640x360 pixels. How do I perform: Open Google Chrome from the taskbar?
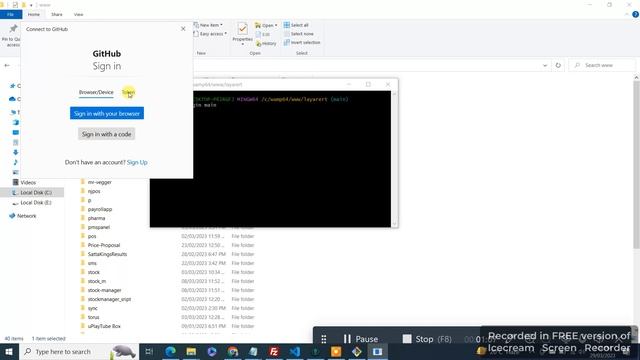(x=233, y=351)
